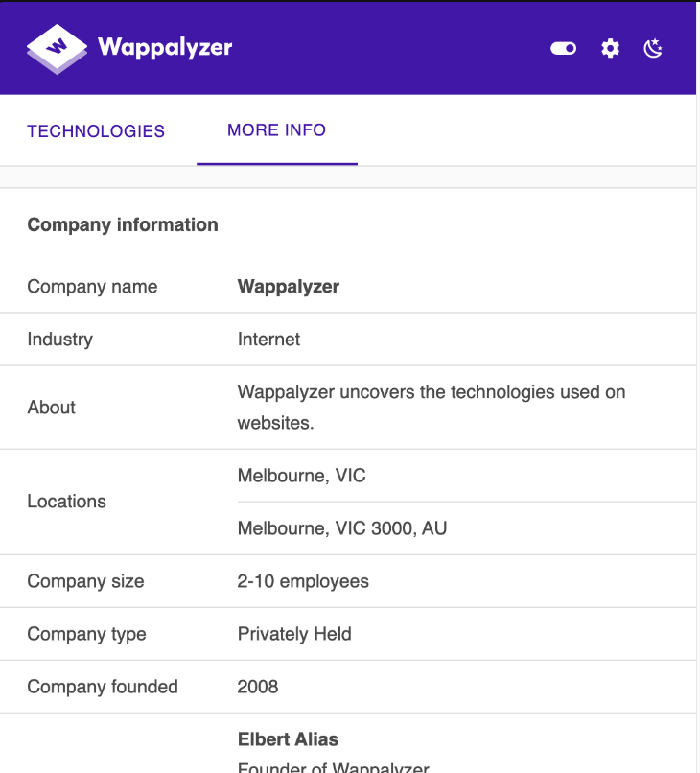Screen dimensions: 700x773
Task: Click the Elbert Alias person name
Action: (288, 739)
